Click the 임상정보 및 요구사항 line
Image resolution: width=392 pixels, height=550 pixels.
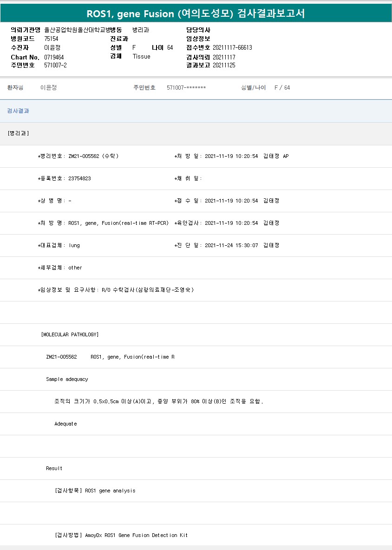116,290
